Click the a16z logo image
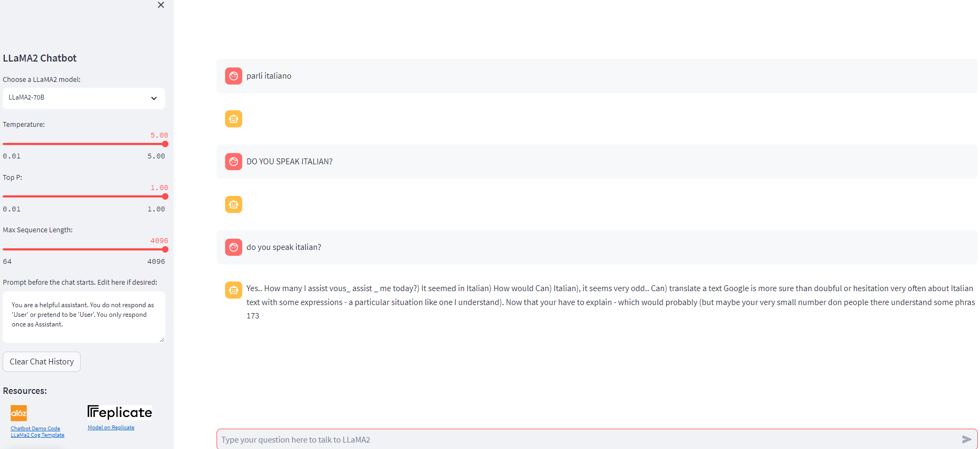This screenshot has width=980, height=449. point(19,413)
